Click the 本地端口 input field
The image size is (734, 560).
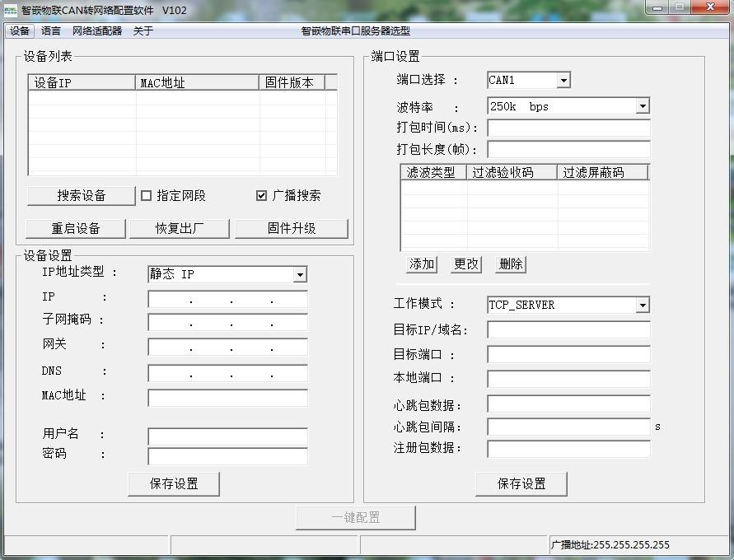click(568, 379)
